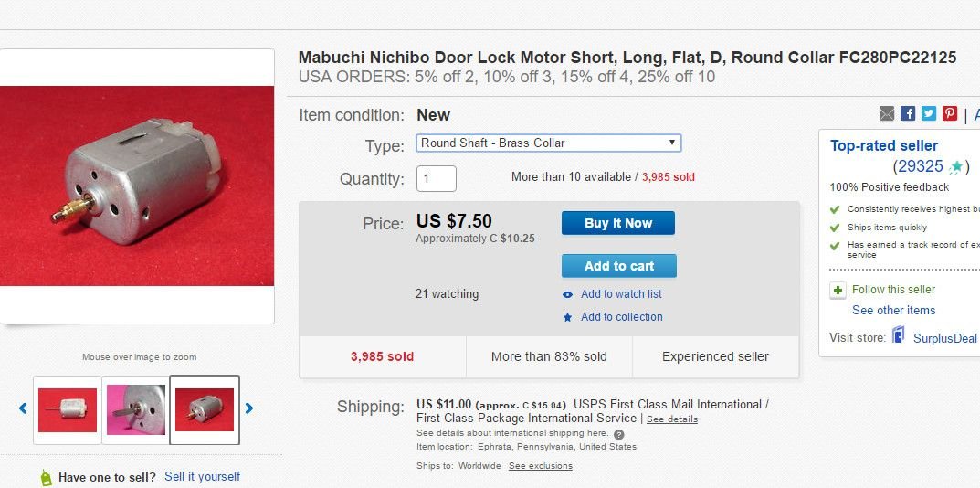Select the pink background motor thumbnail
The height and width of the screenshot is (488, 980).
[x=135, y=409]
